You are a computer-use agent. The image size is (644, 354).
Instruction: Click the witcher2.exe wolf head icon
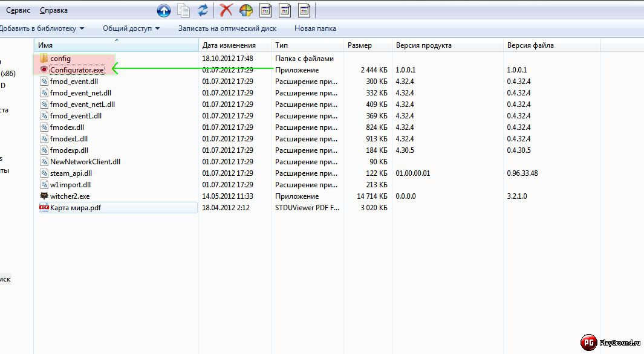pyautogui.click(x=44, y=196)
